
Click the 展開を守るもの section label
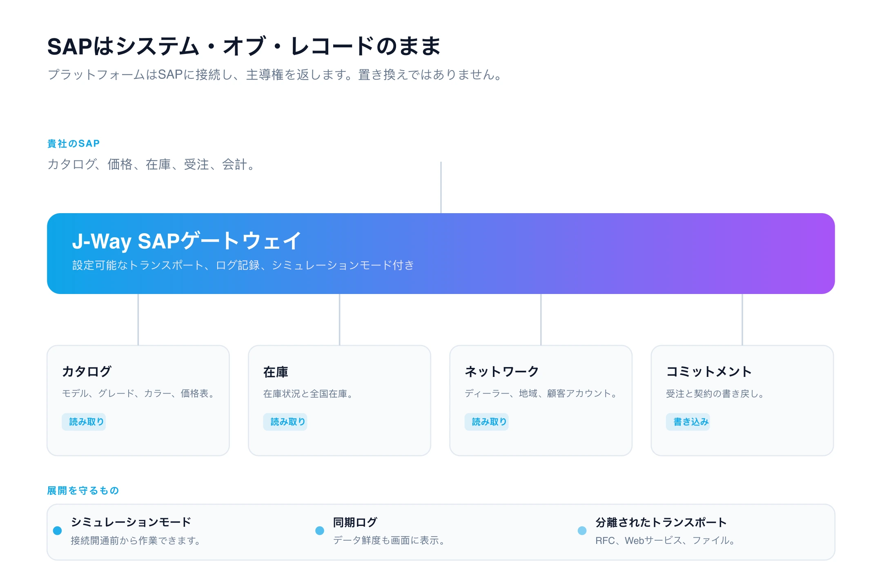point(83,490)
